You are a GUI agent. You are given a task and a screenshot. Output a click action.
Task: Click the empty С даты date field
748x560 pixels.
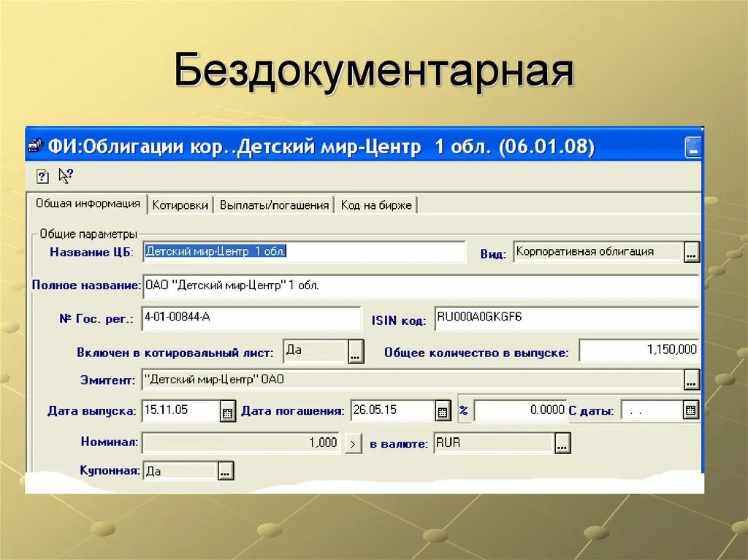click(x=652, y=410)
